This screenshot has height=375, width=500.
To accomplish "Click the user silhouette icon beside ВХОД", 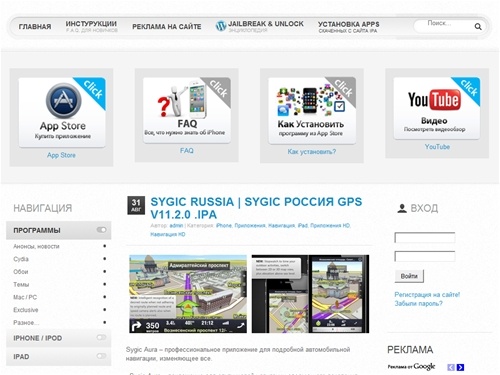I will (x=402, y=208).
